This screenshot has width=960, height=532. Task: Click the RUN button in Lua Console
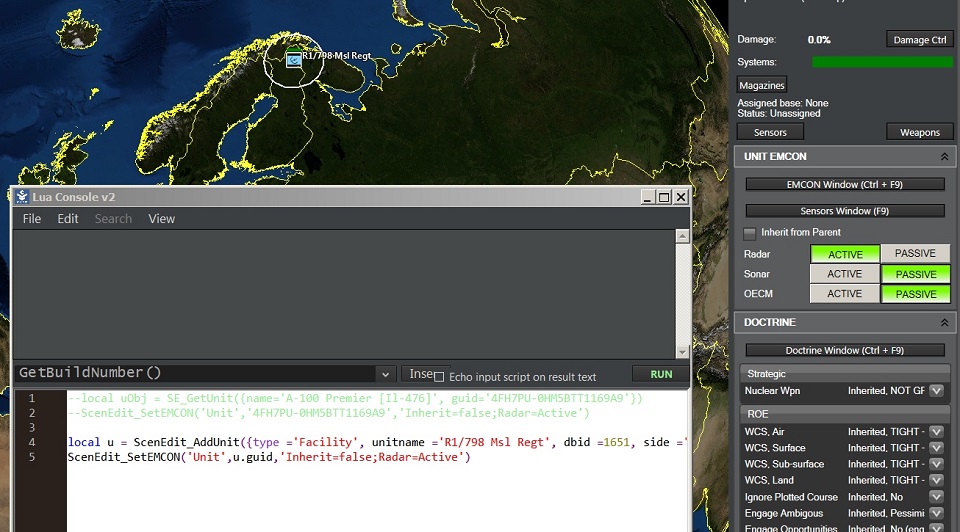click(661, 374)
